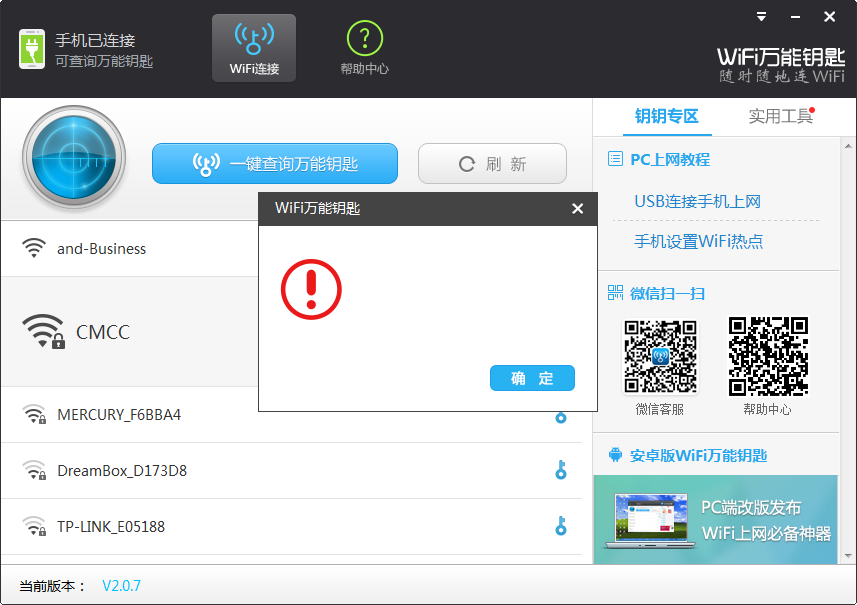Viewport: 857px width, 605px height.
Task: Click the PC上网教程 list icon
Action: 615,159
